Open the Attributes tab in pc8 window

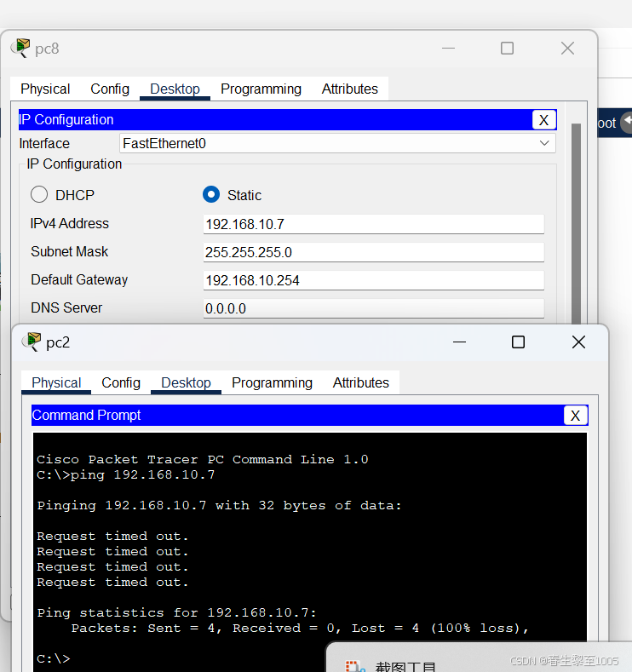coord(349,89)
